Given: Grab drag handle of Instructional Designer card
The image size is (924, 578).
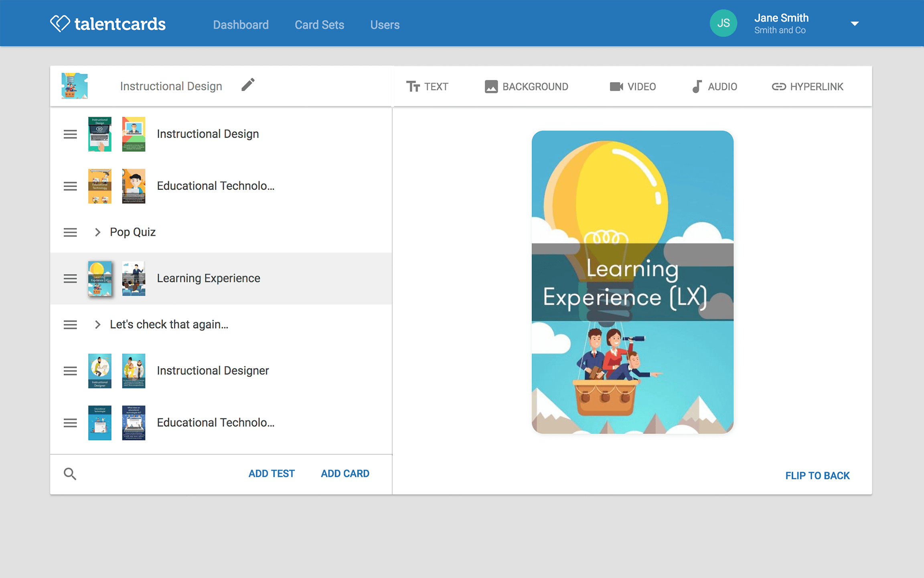Looking at the screenshot, I should coord(70,371).
